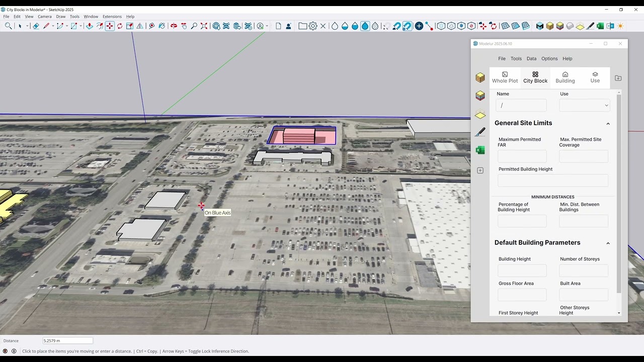
Task: Switch to the Use tab
Action: (595, 77)
